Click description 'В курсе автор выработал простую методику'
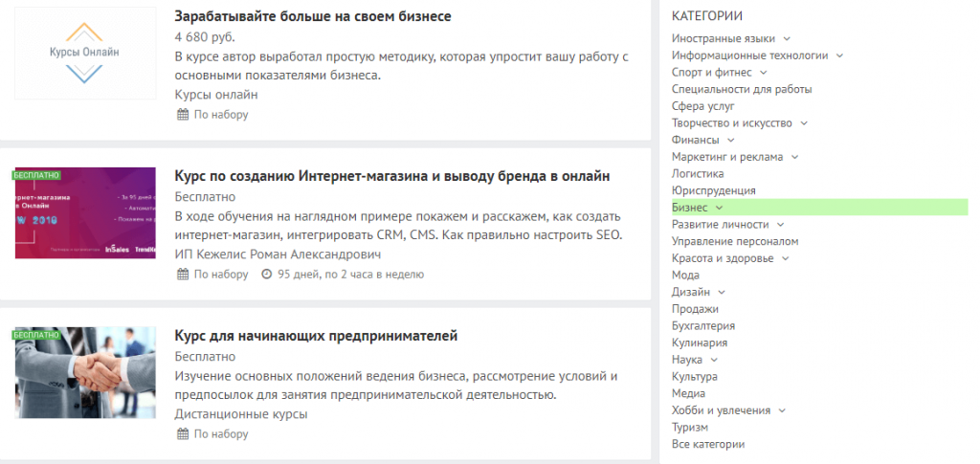This screenshot has width=980, height=464. (x=401, y=66)
